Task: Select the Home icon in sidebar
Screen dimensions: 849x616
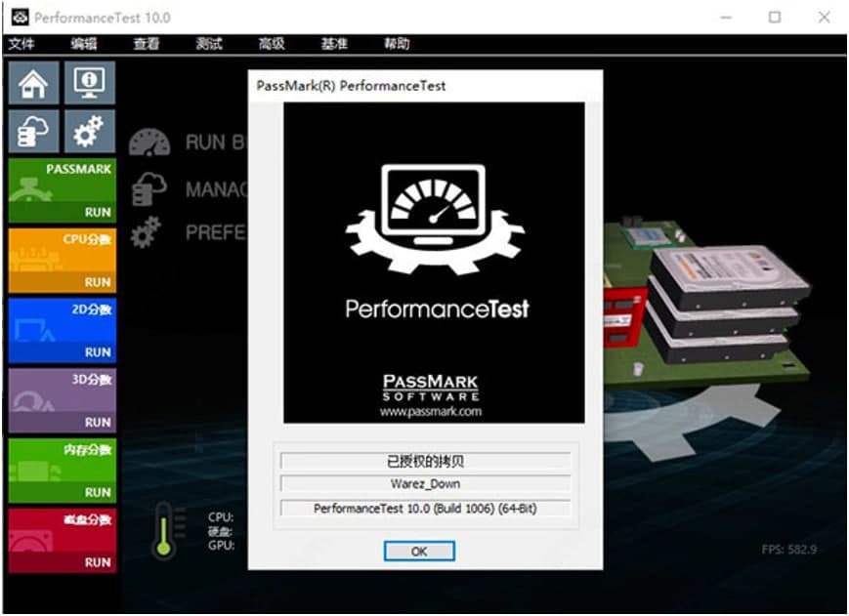Action: coord(35,82)
